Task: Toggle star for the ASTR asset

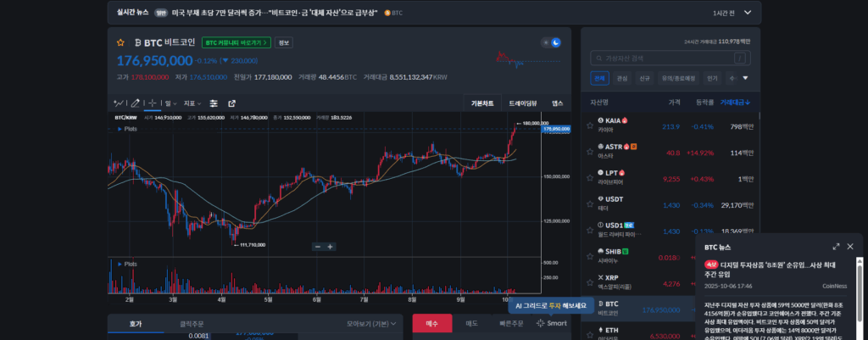Action: point(590,153)
